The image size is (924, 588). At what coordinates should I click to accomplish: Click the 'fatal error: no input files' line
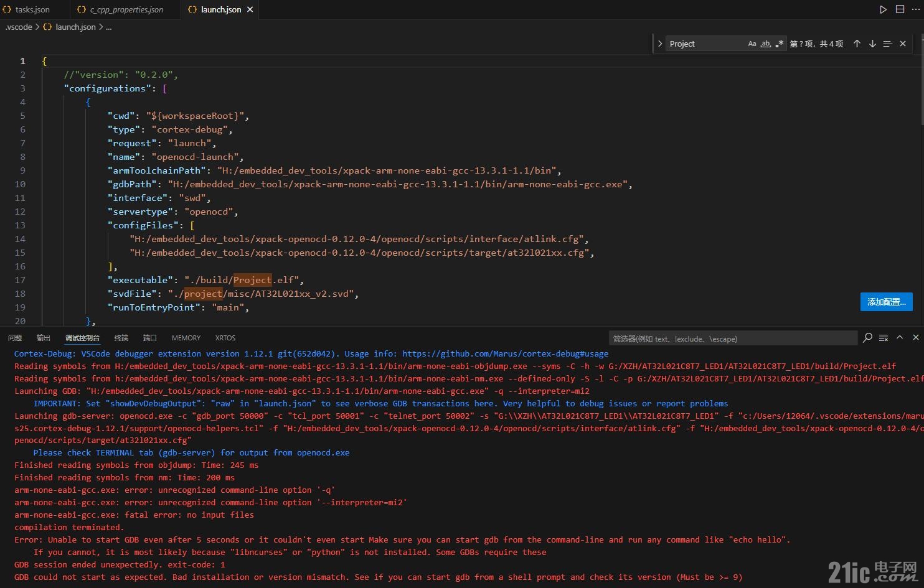tap(134, 515)
